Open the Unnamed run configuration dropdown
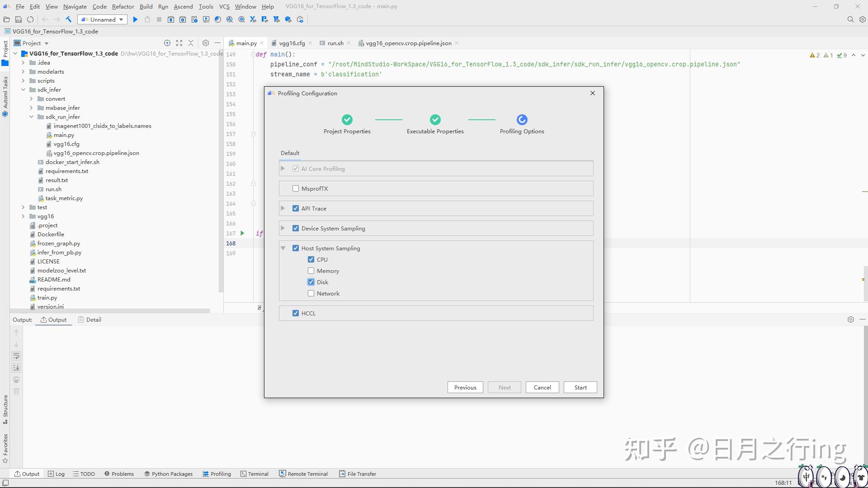Screen dimensions: 868x488 (102, 19)
